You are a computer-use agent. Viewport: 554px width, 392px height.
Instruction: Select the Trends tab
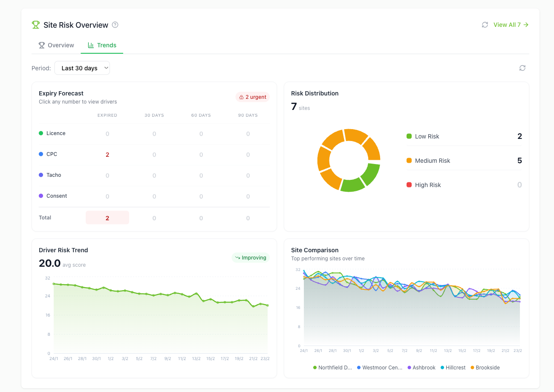click(x=102, y=45)
